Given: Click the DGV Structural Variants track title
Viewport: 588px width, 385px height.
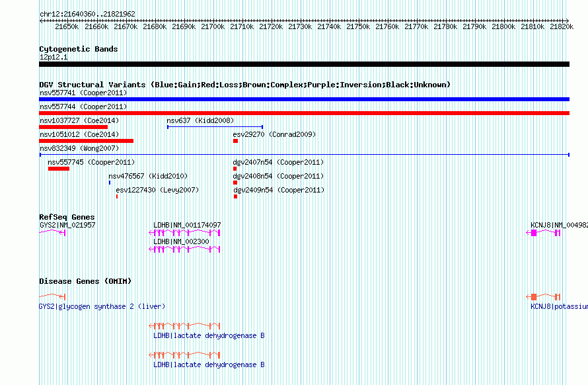Looking at the screenshot, I should click(245, 85).
